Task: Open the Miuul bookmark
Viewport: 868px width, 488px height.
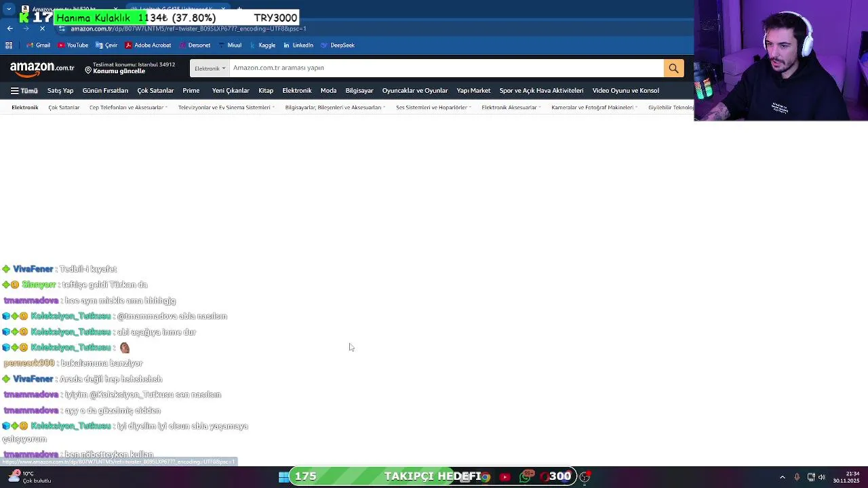Action: click(229, 45)
